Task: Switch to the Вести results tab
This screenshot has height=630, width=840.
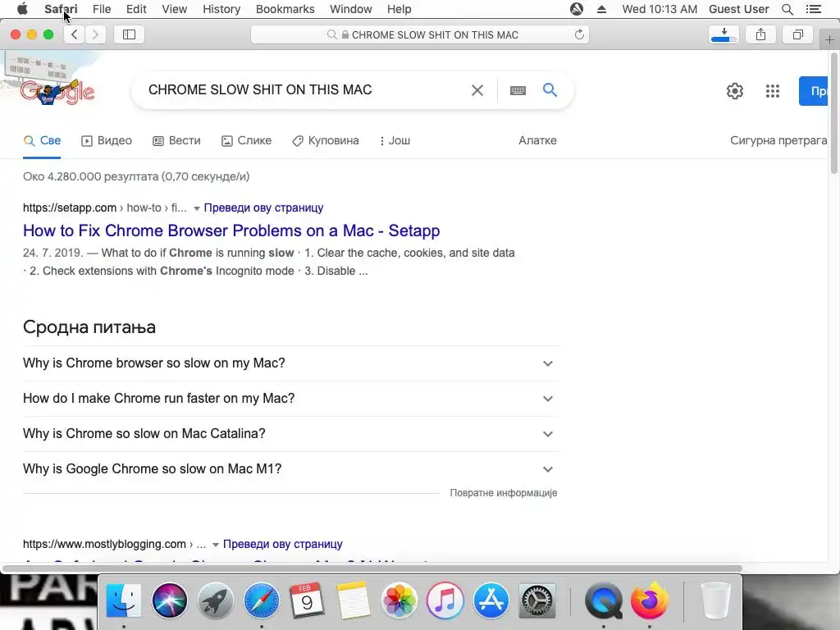Action: pyautogui.click(x=177, y=140)
